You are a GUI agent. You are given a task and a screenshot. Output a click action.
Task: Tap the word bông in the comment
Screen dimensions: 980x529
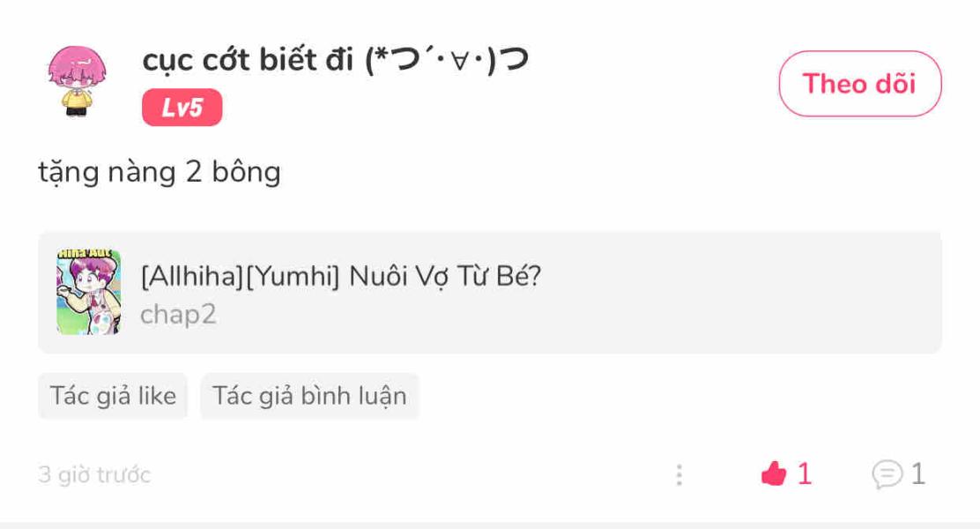coord(246,172)
